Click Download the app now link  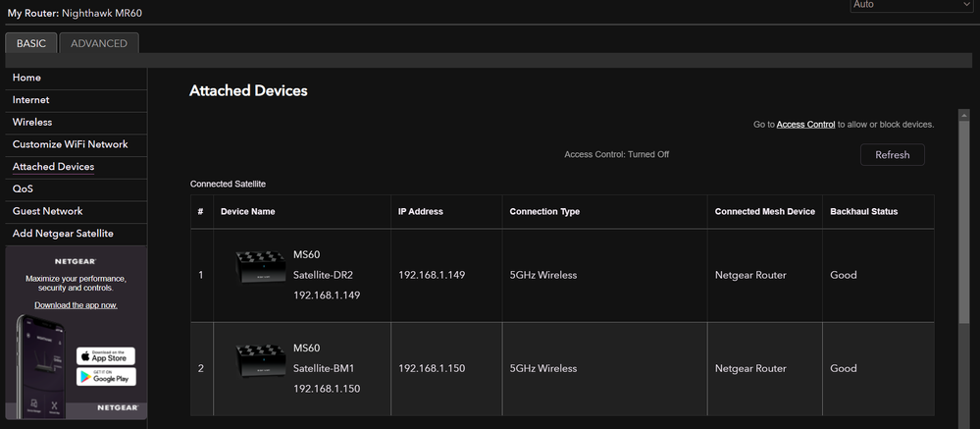[76, 305]
